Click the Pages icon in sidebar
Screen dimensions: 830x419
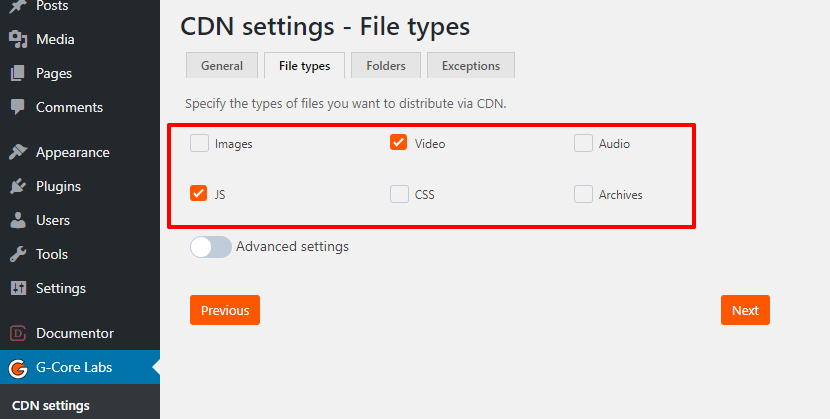[x=17, y=73]
